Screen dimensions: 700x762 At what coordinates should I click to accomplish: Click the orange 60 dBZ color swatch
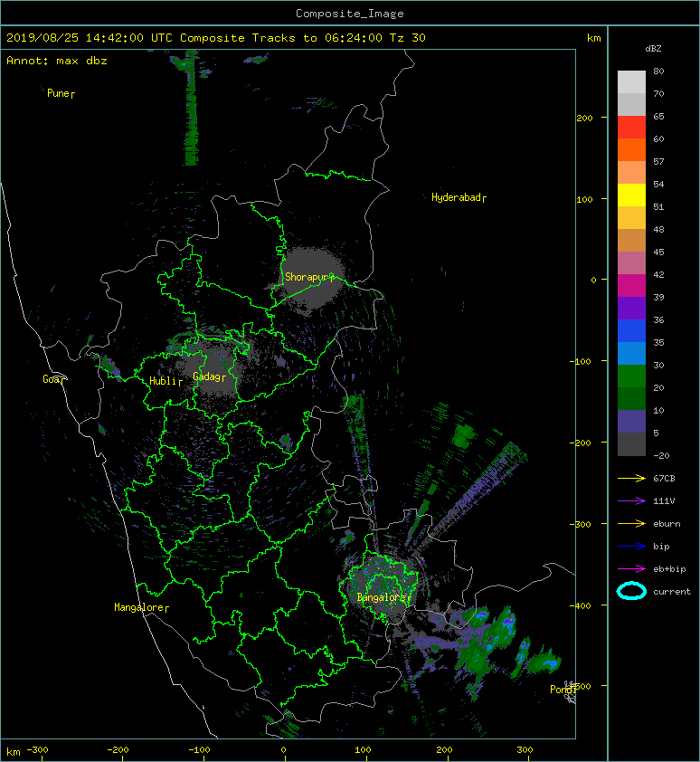pyautogui.click(x=631, y=149)
